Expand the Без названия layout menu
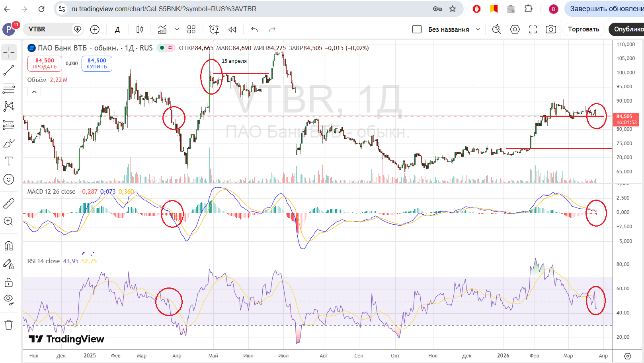This screenshot has height=363, width=644. [x=478, y=29]
